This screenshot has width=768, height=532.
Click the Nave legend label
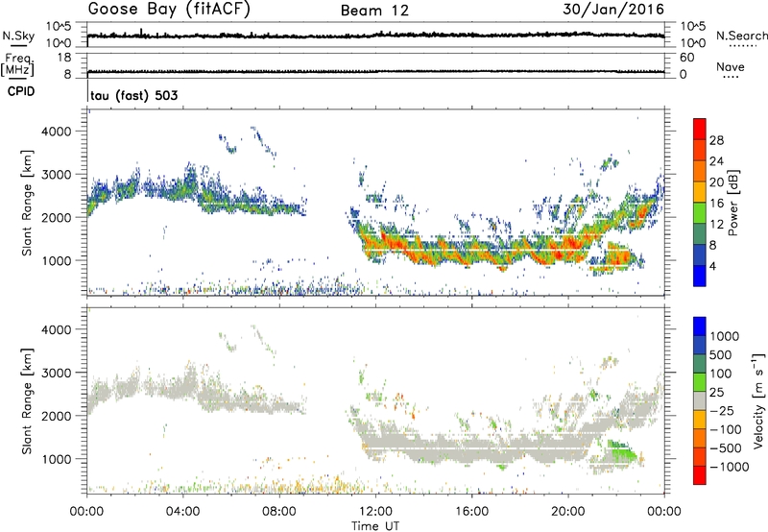[x=731, y=66]
